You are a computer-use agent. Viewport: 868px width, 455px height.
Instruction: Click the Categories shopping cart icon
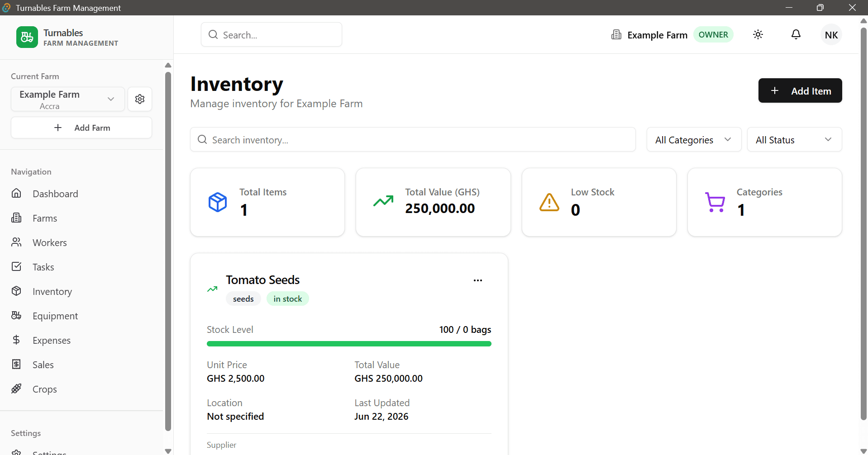tap(715, 202)
